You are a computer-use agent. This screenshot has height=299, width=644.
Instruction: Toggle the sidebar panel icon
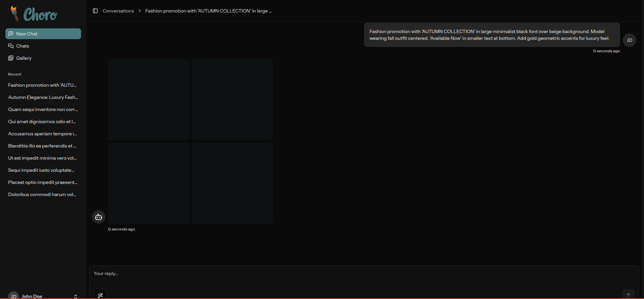[x=95, y=11]
